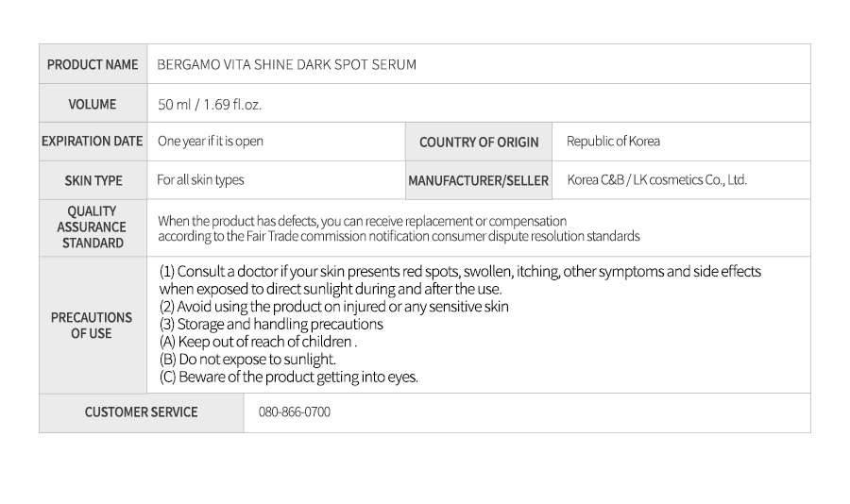Image resolution: width=850 pixels, height=504 pixels.
Task: Select 'For all skin types' text
Action: (x=200, y=180)
